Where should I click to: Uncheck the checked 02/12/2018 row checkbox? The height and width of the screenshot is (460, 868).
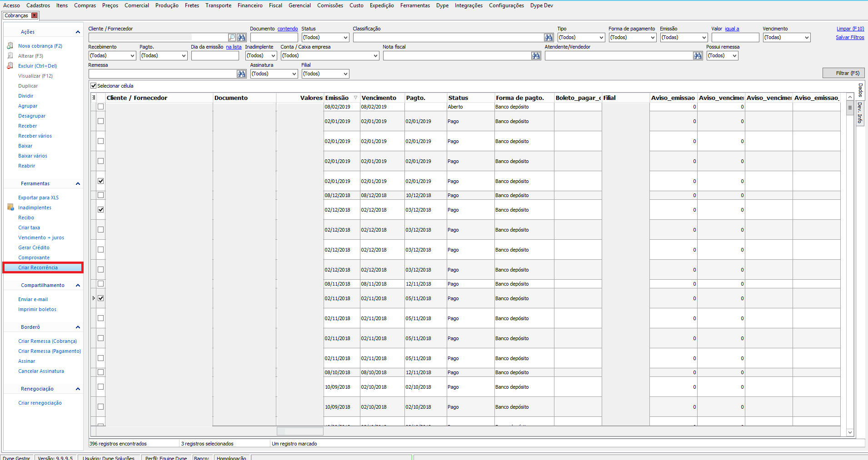click(101, 210)
